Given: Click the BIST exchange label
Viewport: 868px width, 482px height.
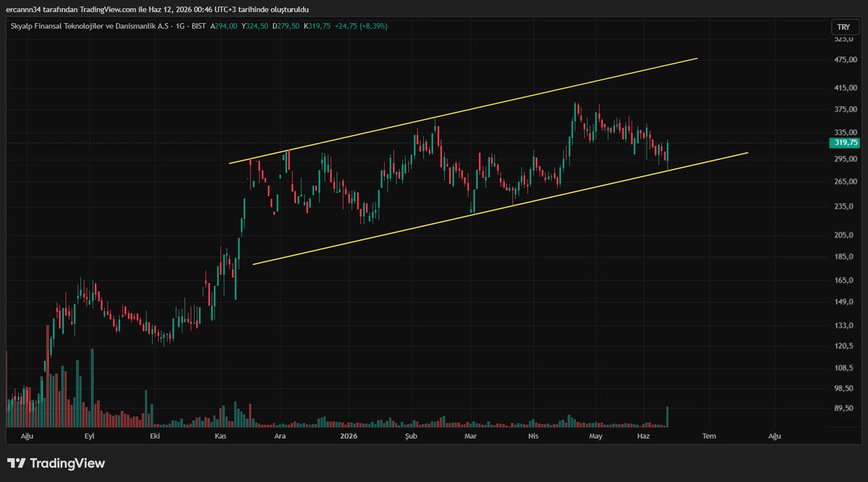Looking at the screenshot, I should pyautogui.click(x=200, y=26).
